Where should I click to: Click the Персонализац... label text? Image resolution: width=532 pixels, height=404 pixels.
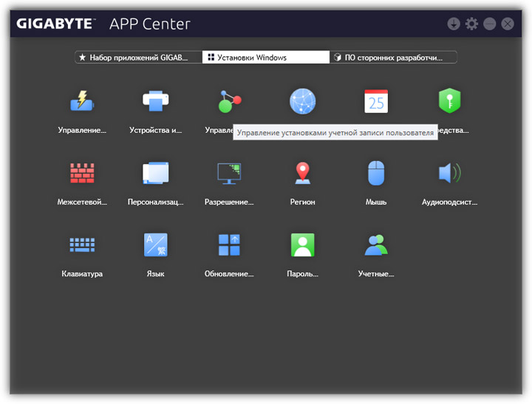[155, 202]
